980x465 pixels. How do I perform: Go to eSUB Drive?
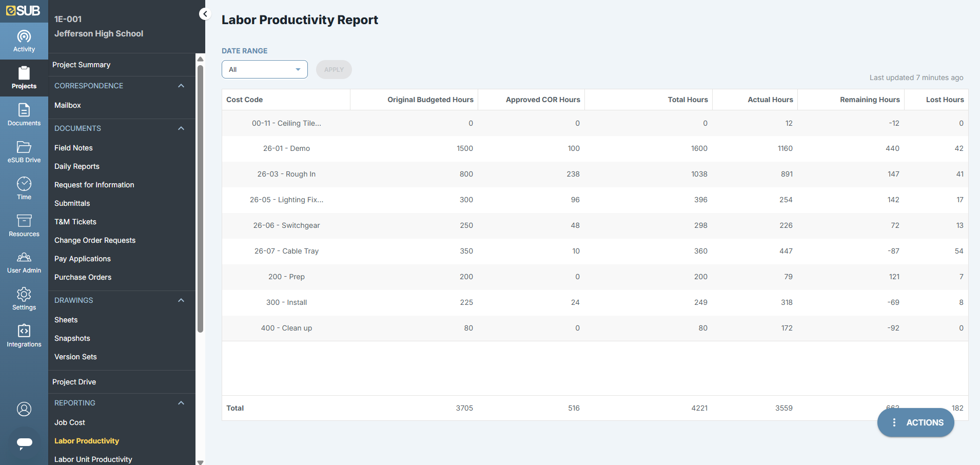pos(24,151)
